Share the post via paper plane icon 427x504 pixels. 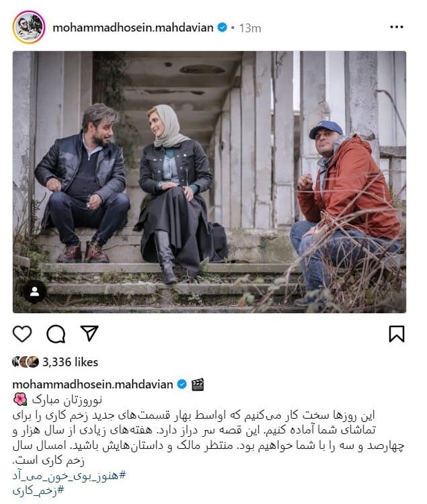[x=89, y=333]
